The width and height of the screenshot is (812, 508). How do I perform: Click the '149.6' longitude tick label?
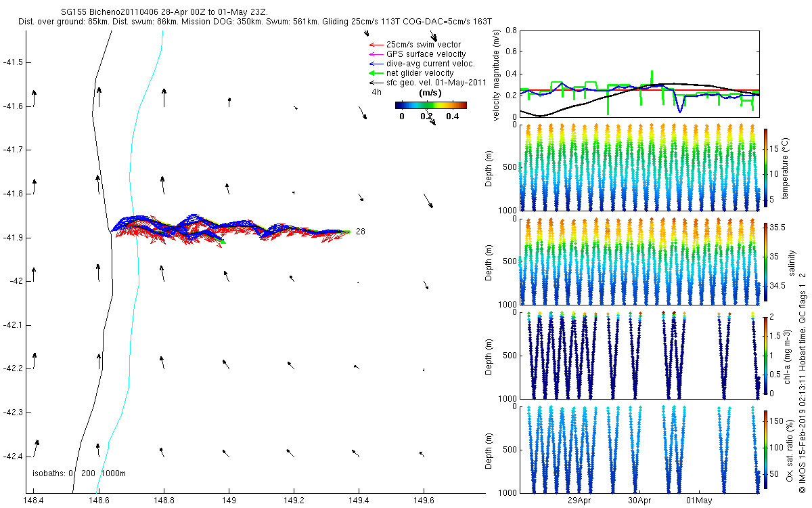[424, 501]
